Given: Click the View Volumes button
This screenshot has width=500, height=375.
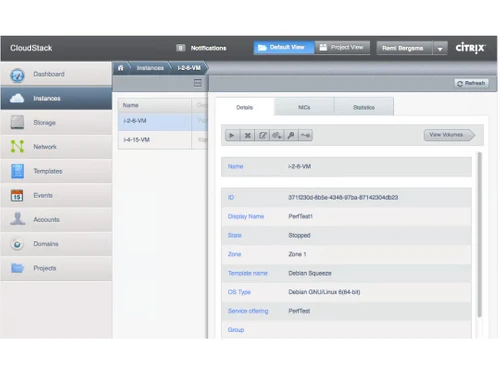Looking at the screenshot, I should [449, 135].
